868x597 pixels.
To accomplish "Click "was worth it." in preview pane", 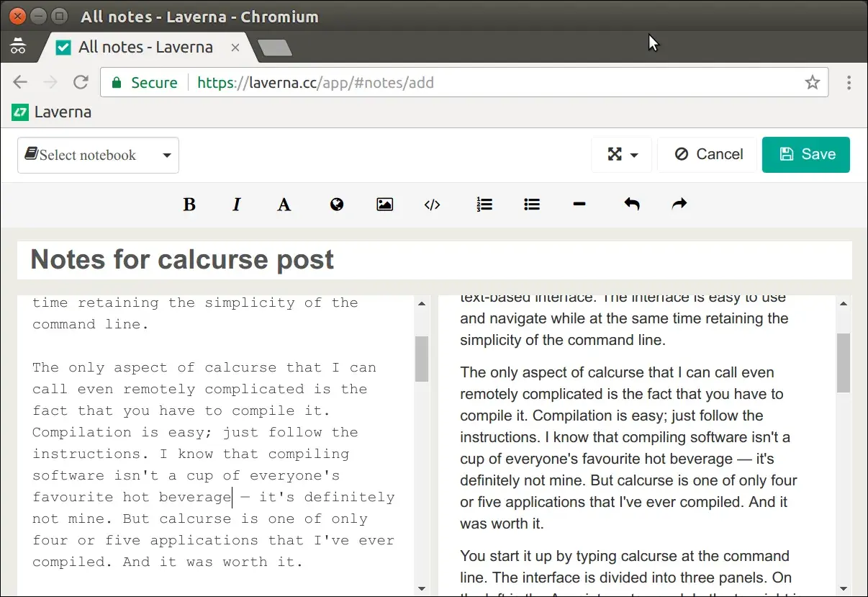I will pyautogui.click(x=502, y=524).
